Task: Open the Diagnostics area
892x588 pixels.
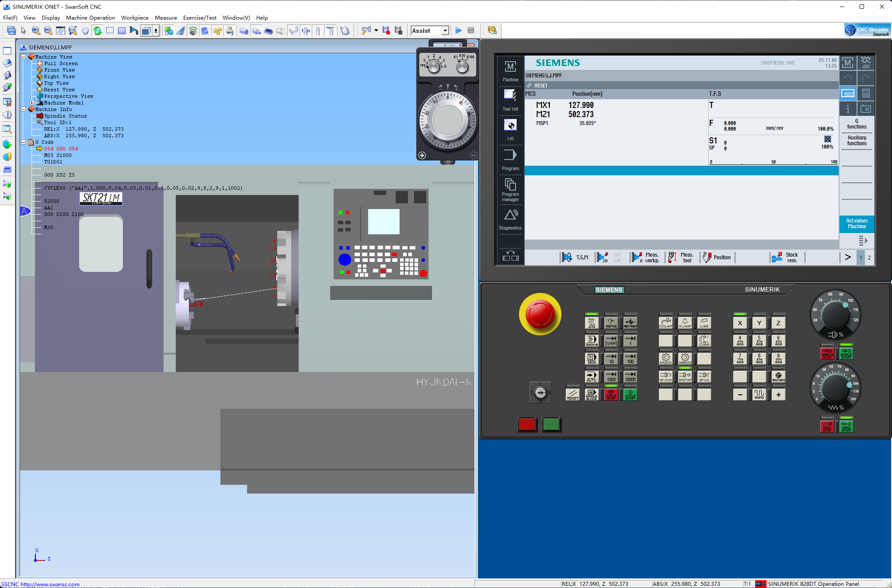Action: pos(510,219)
